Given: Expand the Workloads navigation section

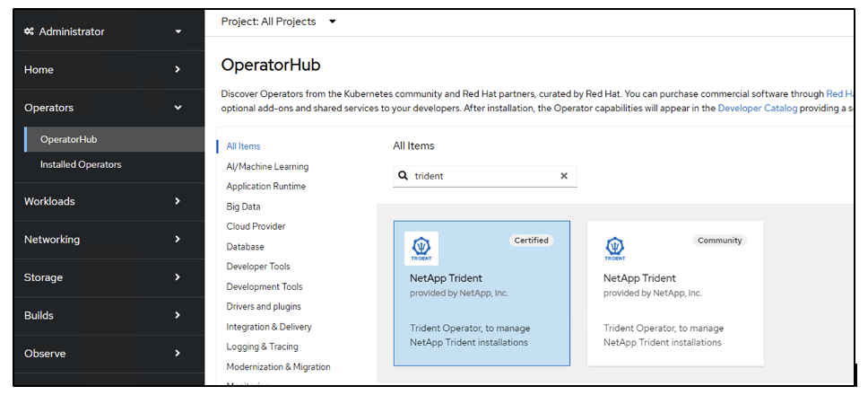Looking at the screenshot, I should (103, 201).
